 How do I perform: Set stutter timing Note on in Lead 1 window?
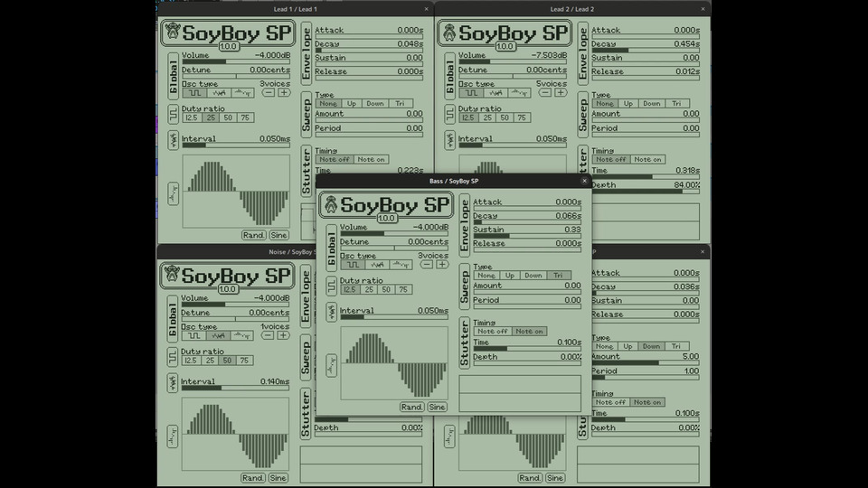point(371,159)
